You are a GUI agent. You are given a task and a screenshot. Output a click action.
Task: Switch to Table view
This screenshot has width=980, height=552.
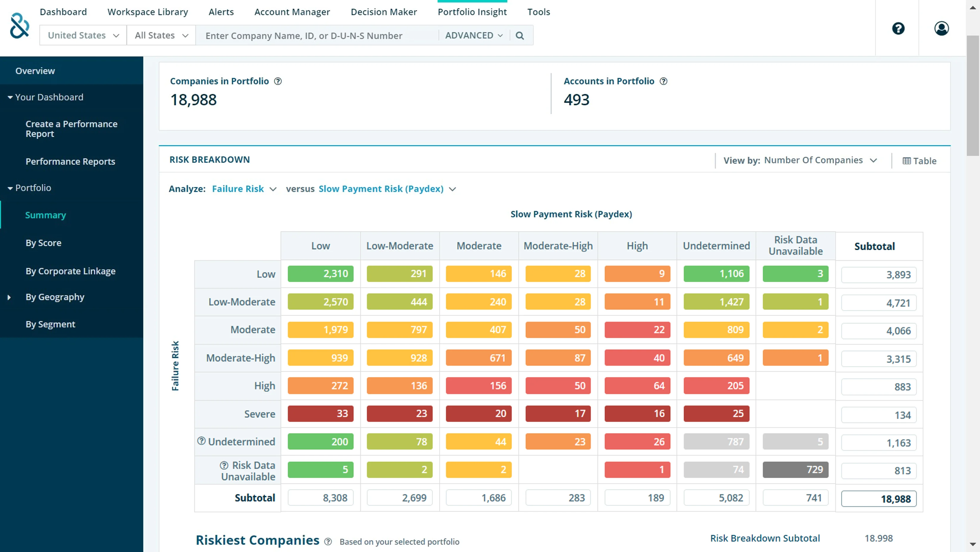click(x=919, y=161)
